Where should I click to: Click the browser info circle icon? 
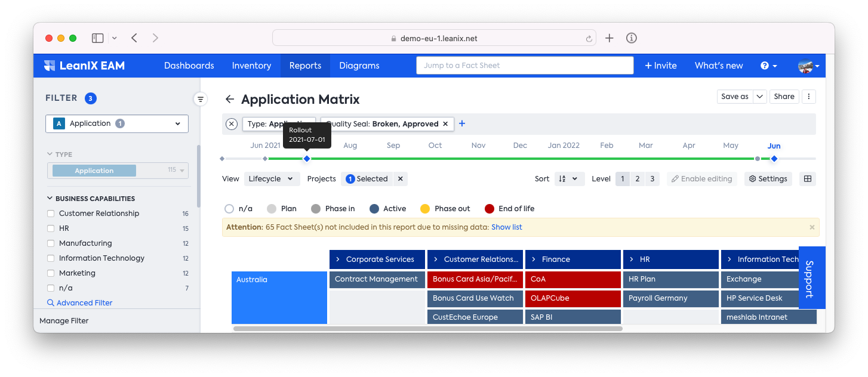pyautogui.click(x=631, y=38)
